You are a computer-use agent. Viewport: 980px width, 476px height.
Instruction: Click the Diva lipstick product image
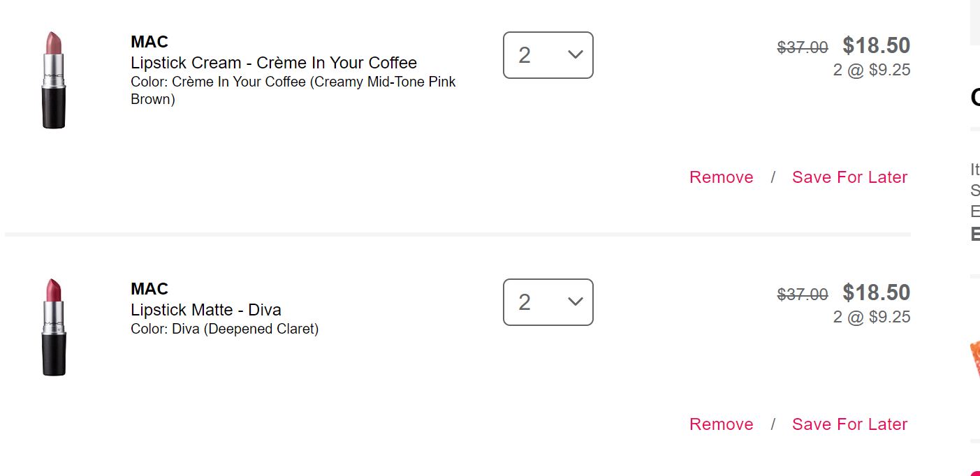pos(54,327)
